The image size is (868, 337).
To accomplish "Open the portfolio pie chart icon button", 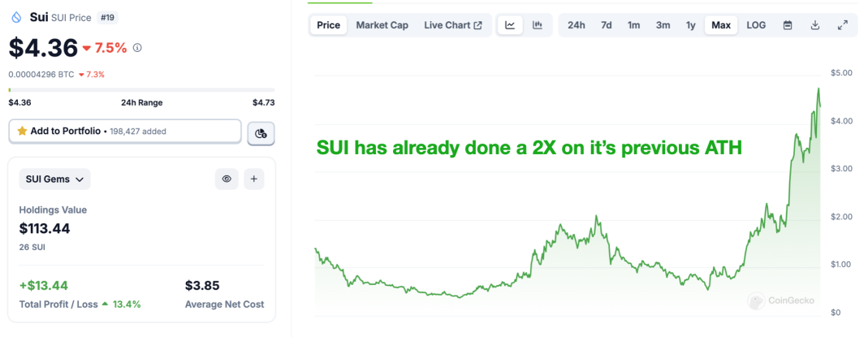I will tap(261, 133).
